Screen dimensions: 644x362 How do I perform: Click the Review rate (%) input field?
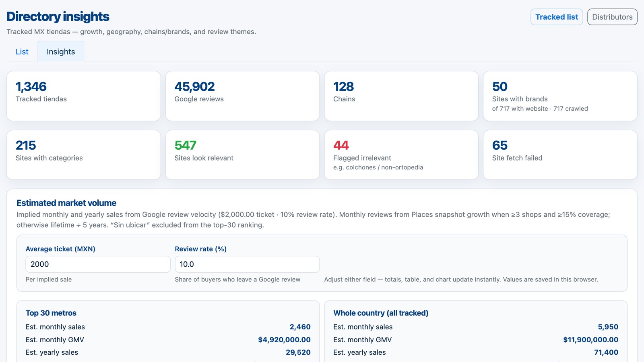click(x=247, y=264)
